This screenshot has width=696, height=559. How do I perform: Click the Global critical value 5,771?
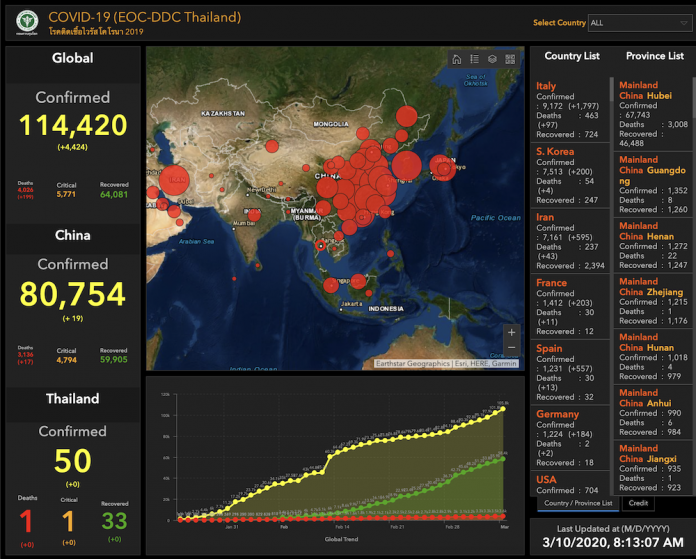point(66,194)
